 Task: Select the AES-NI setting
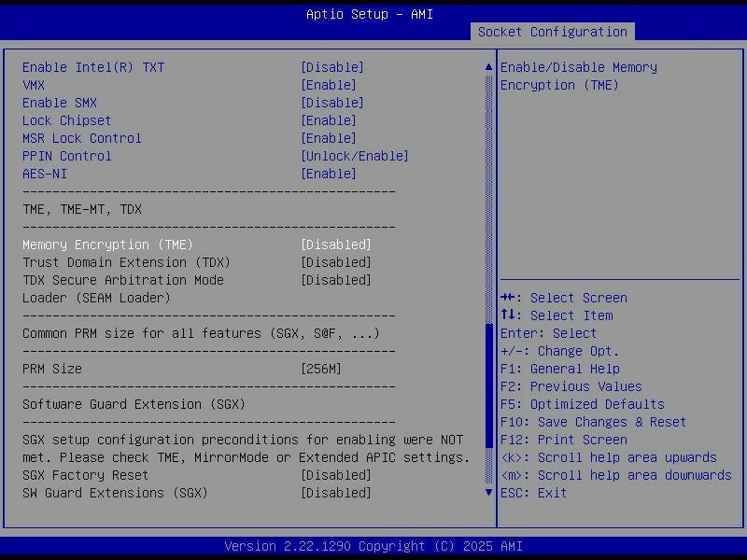(x=45, y=174)
